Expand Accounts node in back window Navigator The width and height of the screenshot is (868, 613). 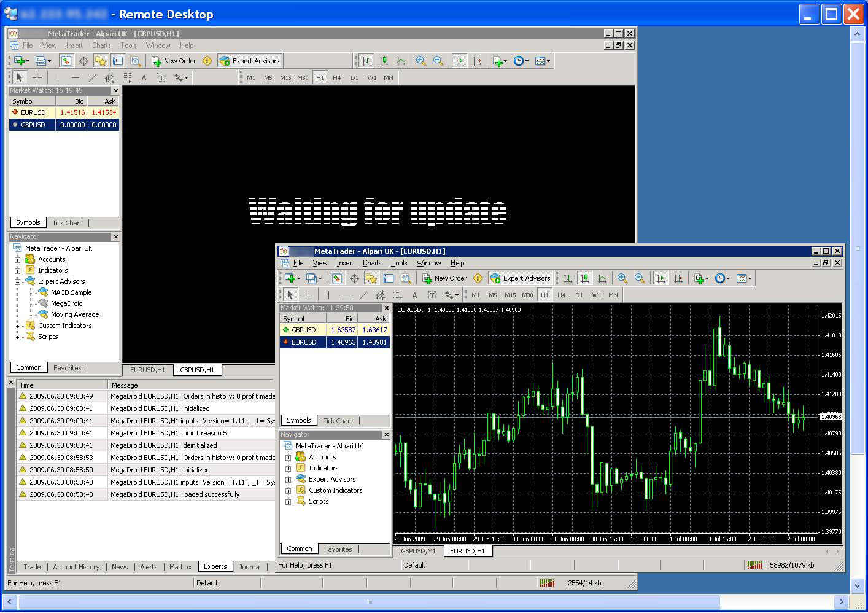tap(18, 260)
